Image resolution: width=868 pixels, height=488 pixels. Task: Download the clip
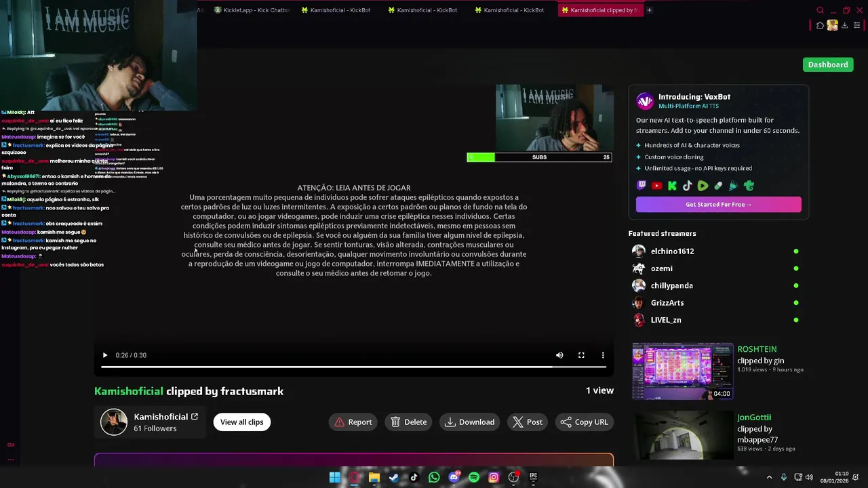click(x=470, y=422)
